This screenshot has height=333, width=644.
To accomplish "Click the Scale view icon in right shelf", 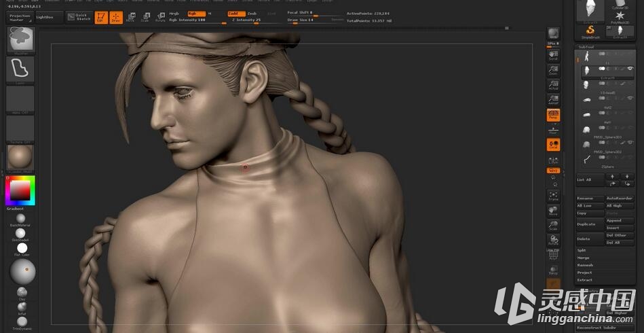I will pos(553,226).
